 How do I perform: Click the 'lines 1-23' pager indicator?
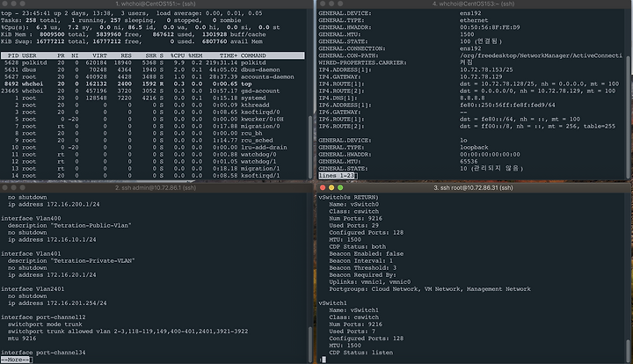click(336, 176)
